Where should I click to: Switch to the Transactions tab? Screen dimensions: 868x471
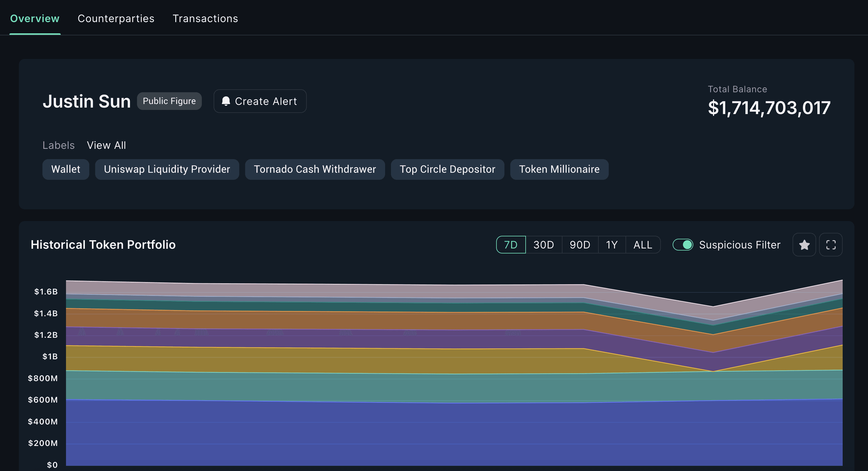[205, 19]
